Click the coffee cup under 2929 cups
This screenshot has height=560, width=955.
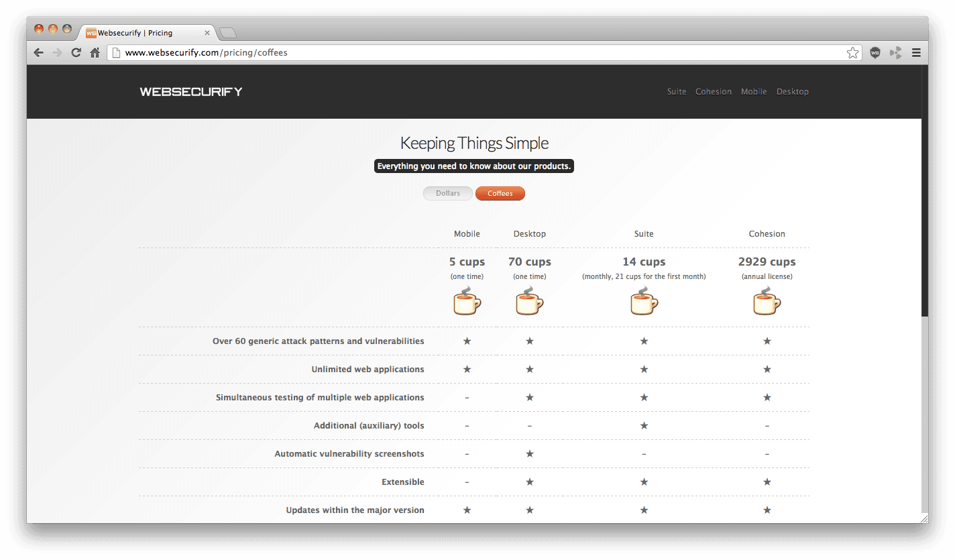coord(767,301)
